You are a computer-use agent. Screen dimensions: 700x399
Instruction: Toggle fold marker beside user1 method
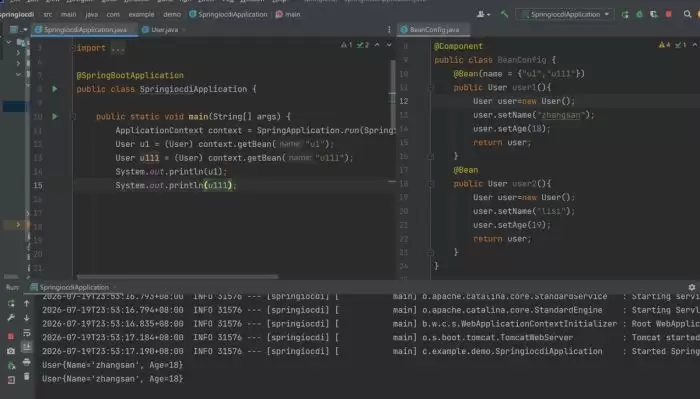(431, 87)
